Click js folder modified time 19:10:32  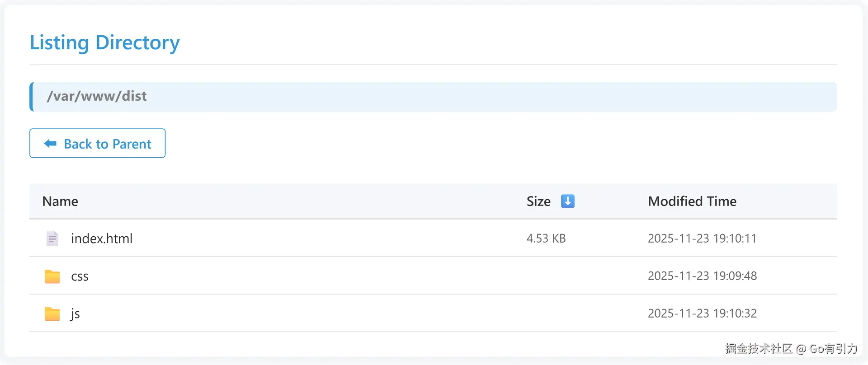[x=702, y=314]
